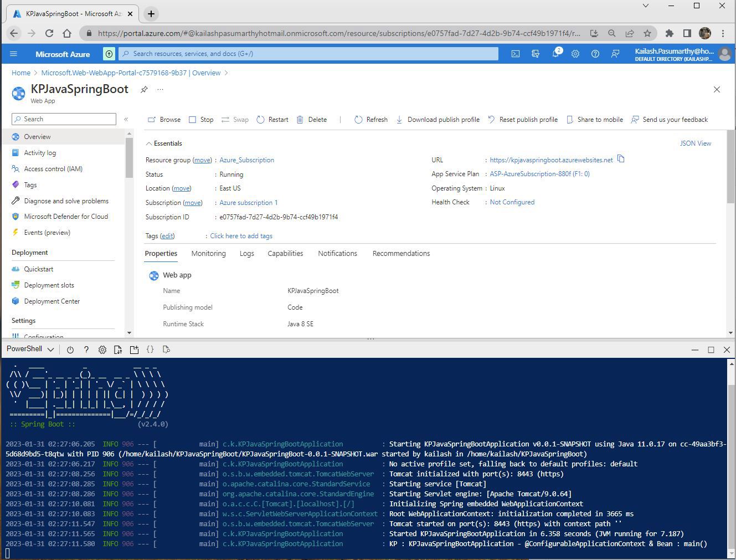Click the Not Configured health check link

[x=512, y=202]
